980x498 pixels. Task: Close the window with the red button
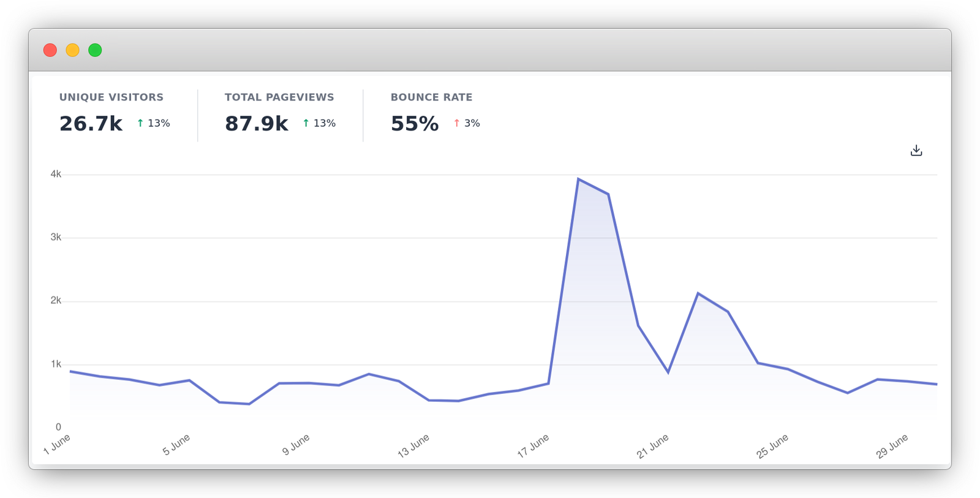click(x=50, y=50)
